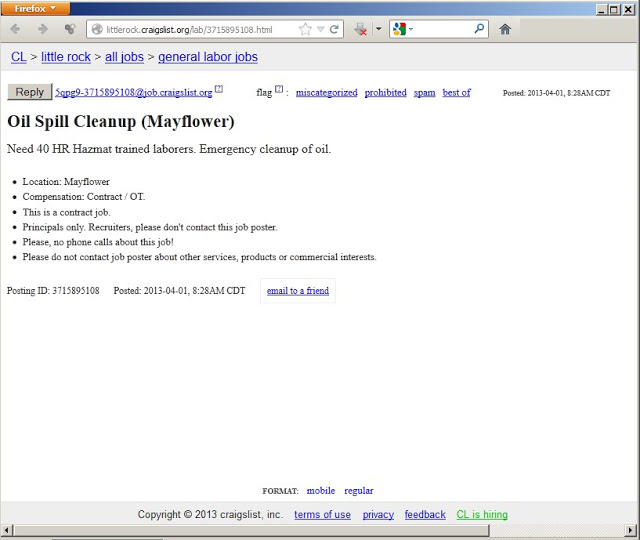Bookmark this page with the star icon

305,29
